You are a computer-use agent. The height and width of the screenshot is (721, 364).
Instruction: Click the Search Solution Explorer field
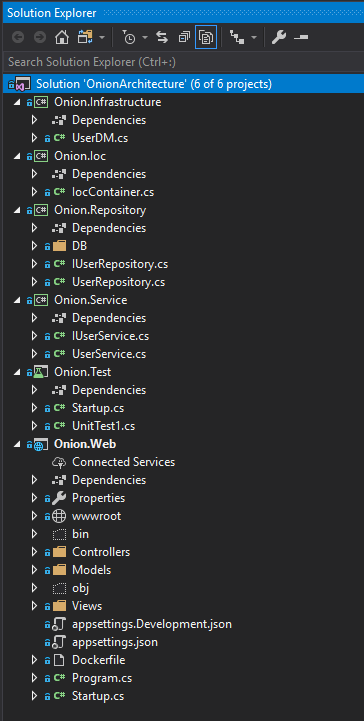coord(182,62)
